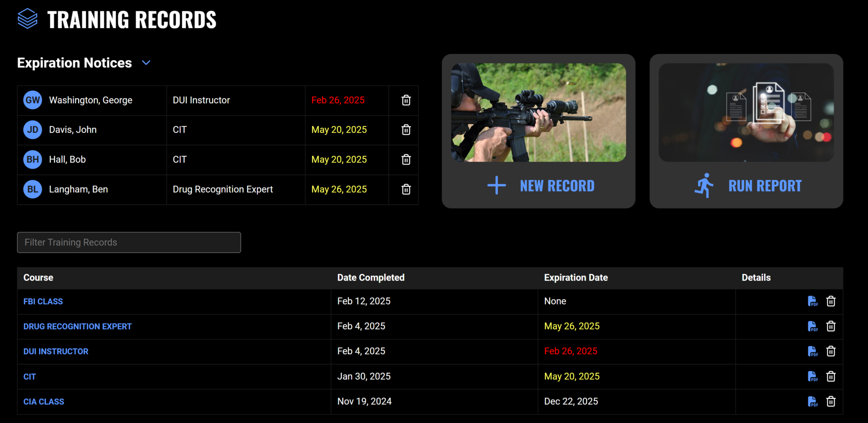The width and height of the screenshot is (868, 423).
Task: Click the GW avatar badge
Action: click(x=33, y=100)
